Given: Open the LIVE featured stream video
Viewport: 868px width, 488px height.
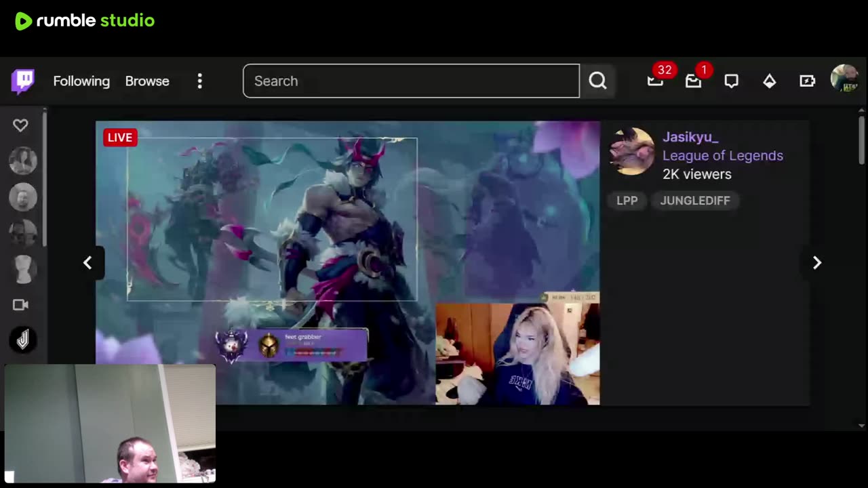Looking at the screenshot, I should coord(348,263).
